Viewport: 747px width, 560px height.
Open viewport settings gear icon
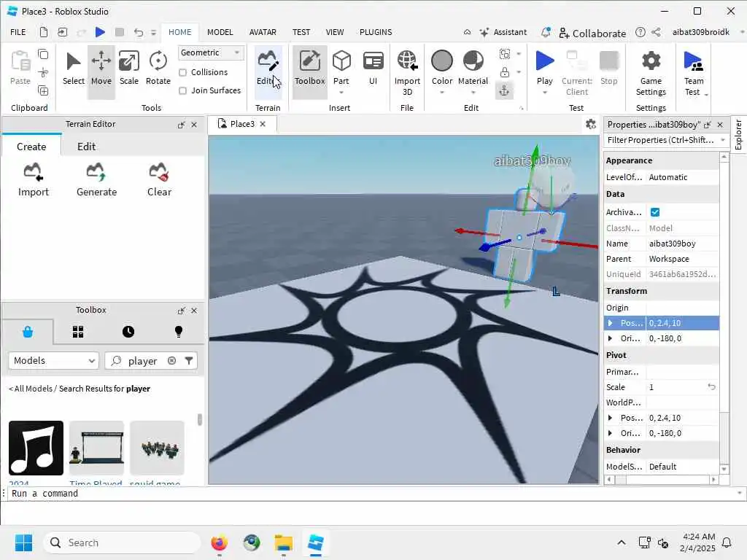[x=591, y=124]
